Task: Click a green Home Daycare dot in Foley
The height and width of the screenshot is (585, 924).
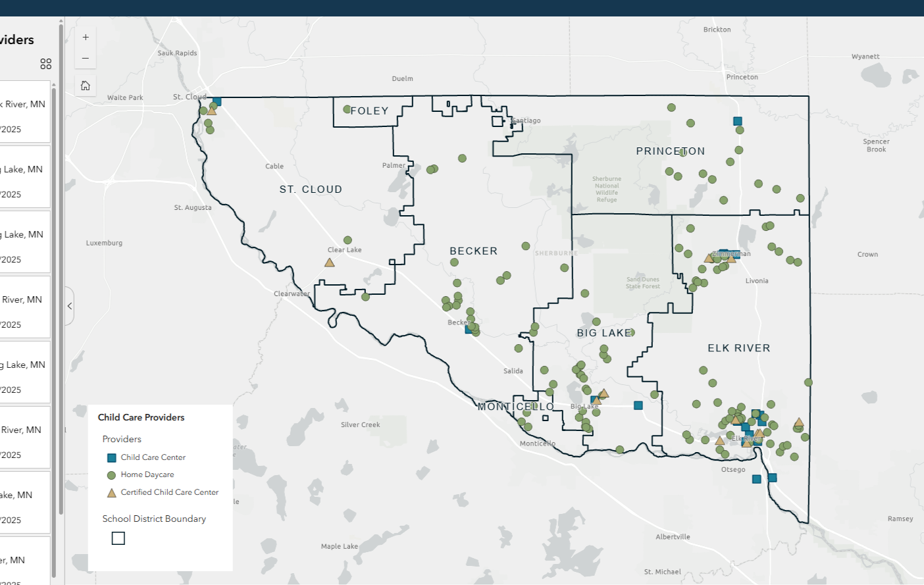Action: (348, 109)
